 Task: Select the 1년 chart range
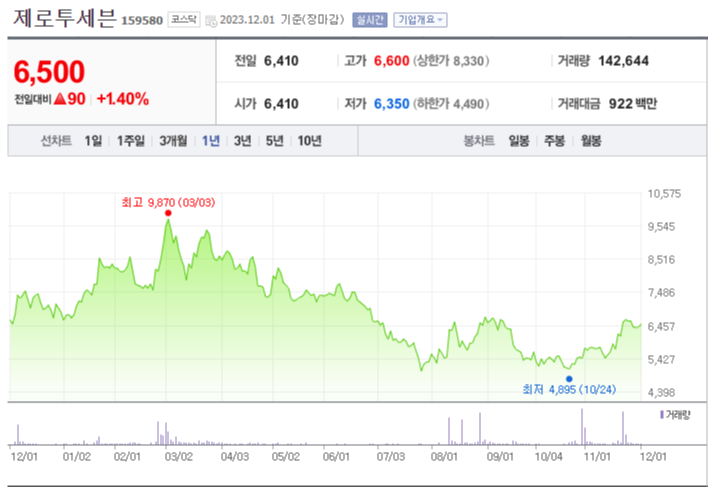210,141
